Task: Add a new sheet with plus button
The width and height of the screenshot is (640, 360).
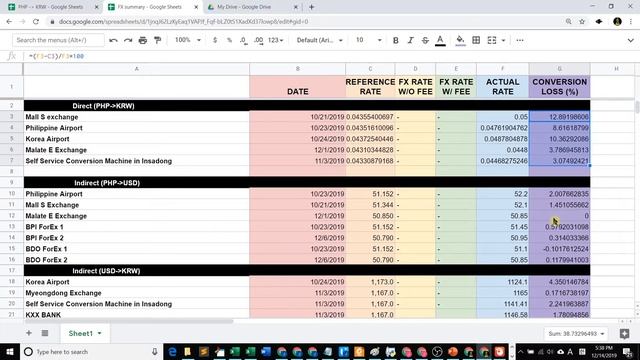Action: pos(29,333)
